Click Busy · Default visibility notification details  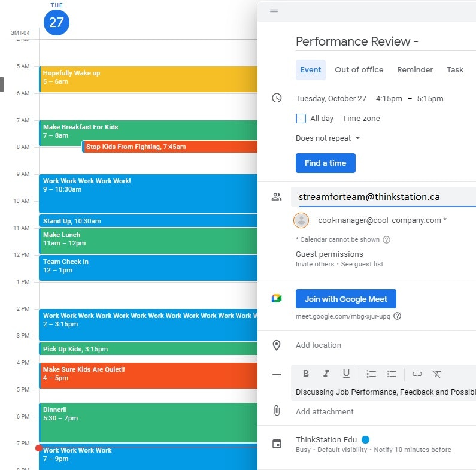[374, 450]
